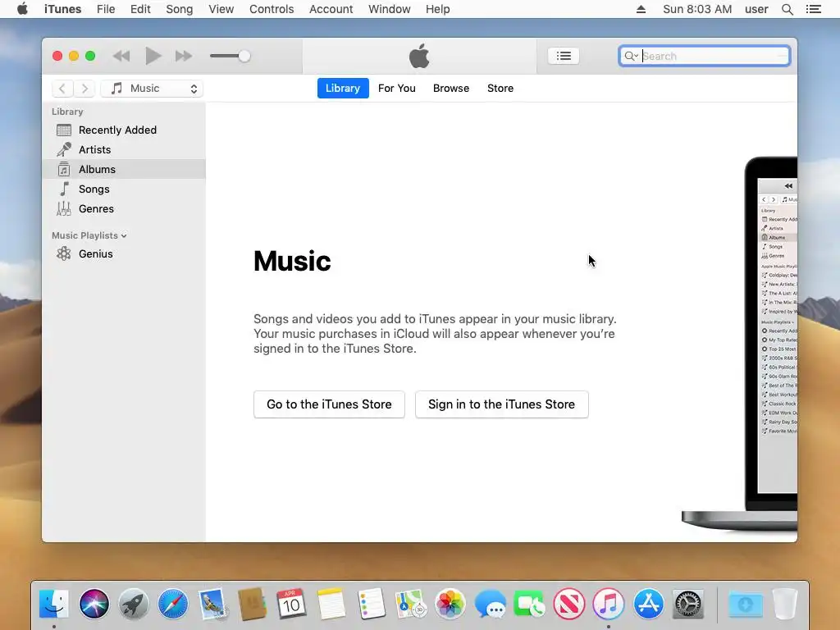
Task: Open Safari from the Dock
Action: click(173, 604)
